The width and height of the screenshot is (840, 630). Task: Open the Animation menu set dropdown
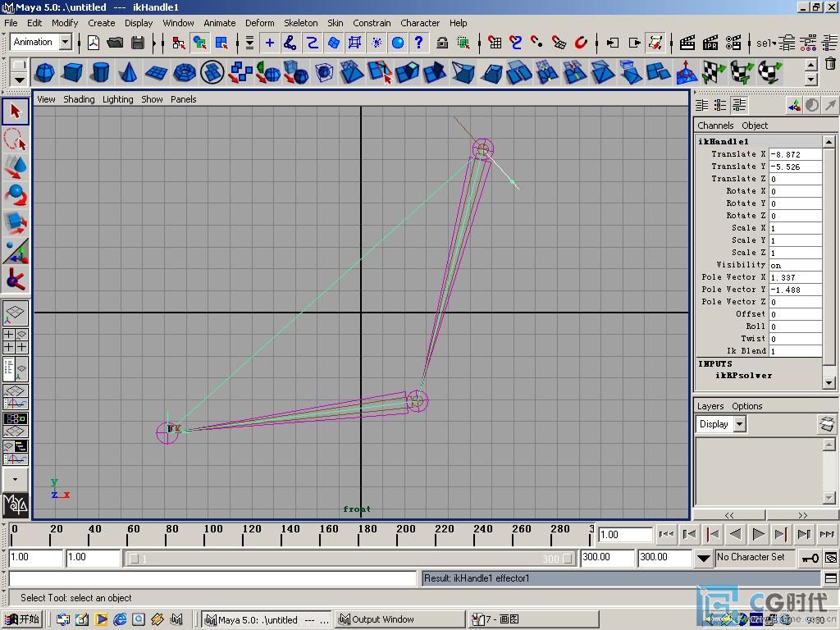66,42
